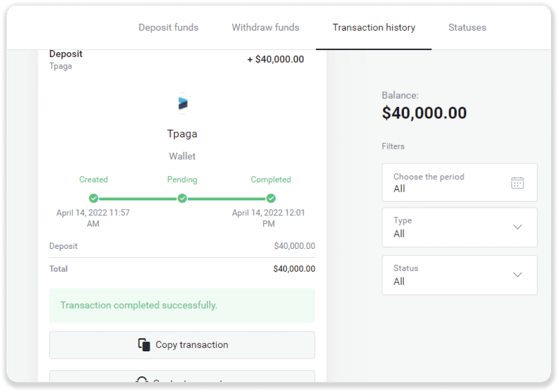Open the Choose the period filter

coord(459,183)
